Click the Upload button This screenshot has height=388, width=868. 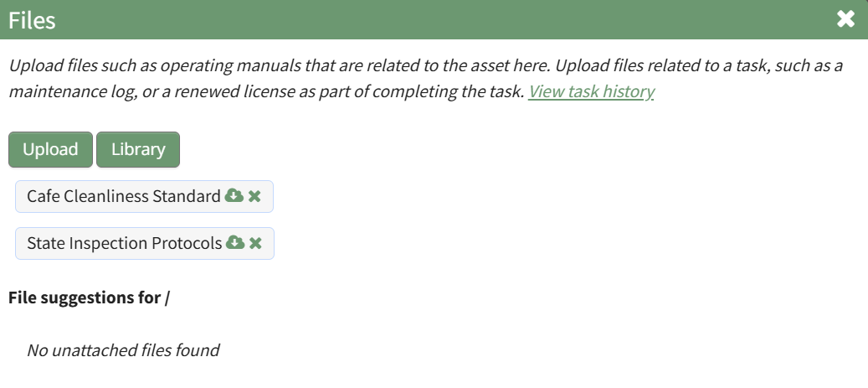point(50,149)
